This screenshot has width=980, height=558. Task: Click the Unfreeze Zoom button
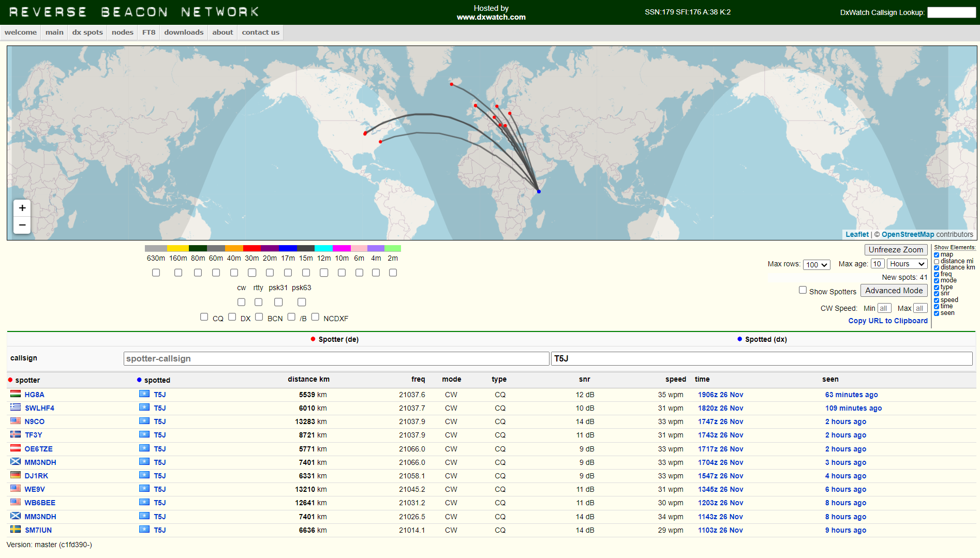pyautogui.click(x=896, y=250)
